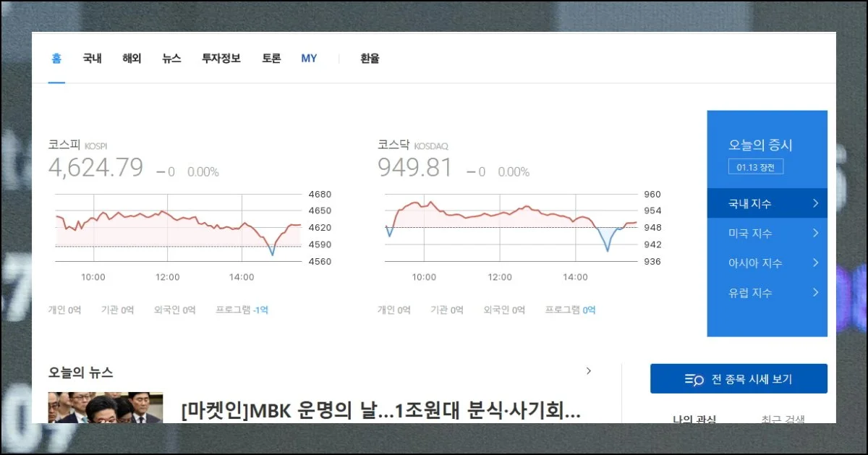
Task: Click the news article thumbnail image
Action: pos(106,407)
